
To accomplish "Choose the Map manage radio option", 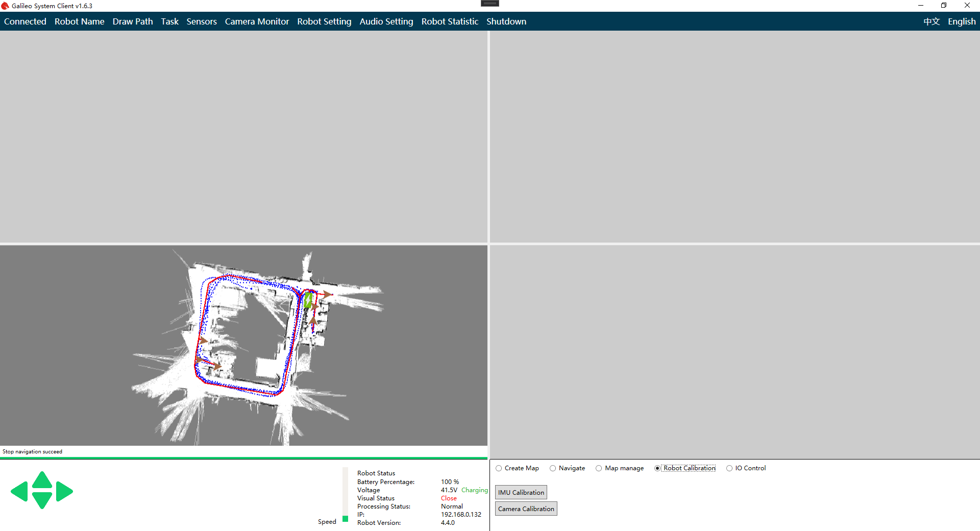I will 599,468.
